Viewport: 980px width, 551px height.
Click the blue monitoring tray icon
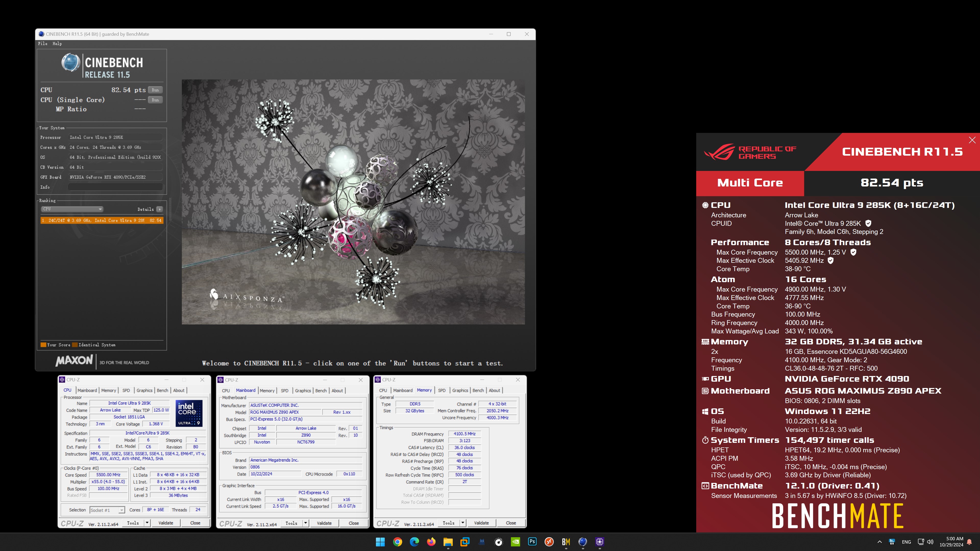(x=892, y=542)
